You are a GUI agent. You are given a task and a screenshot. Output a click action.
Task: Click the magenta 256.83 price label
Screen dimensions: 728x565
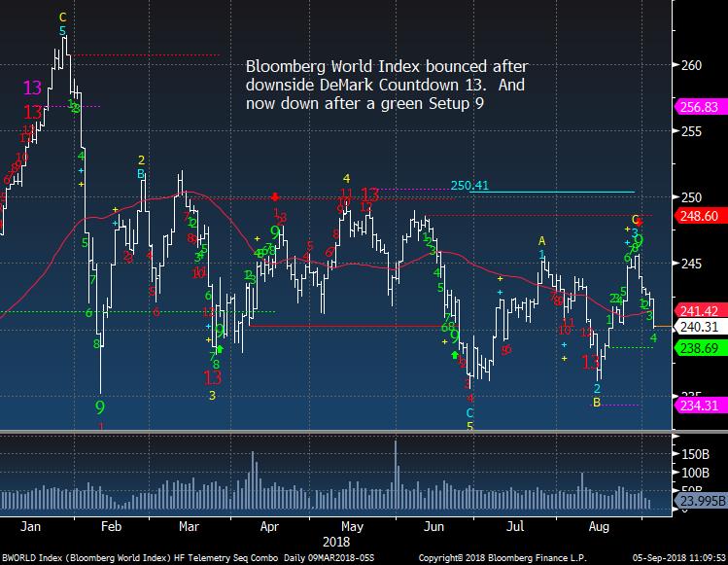click(x=700, y=107)
